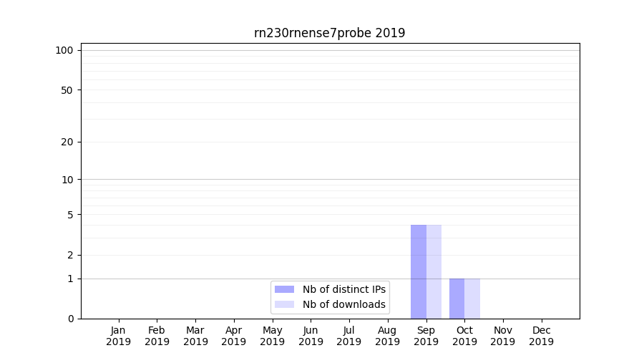Click the lighter Sep 2019 downloads bar

pyautogui.click(x=434, y=272)
